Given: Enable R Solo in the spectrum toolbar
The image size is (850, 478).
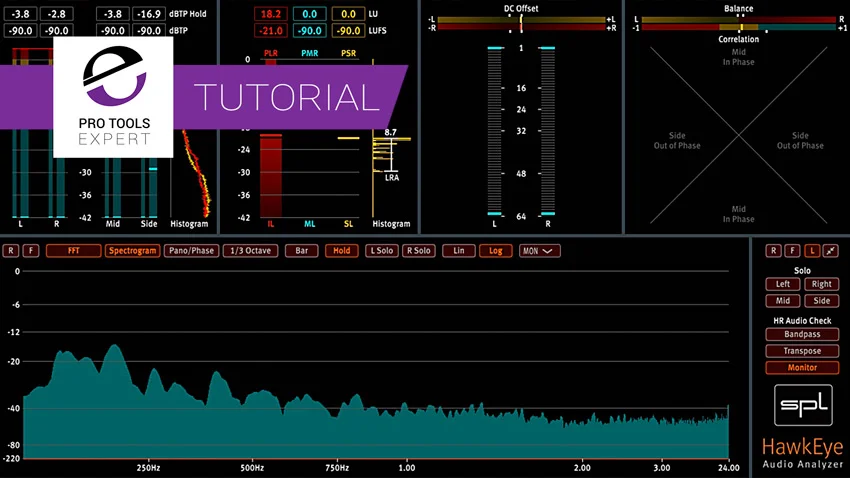Looking at the screenshot, I should [x=418, y=250].
